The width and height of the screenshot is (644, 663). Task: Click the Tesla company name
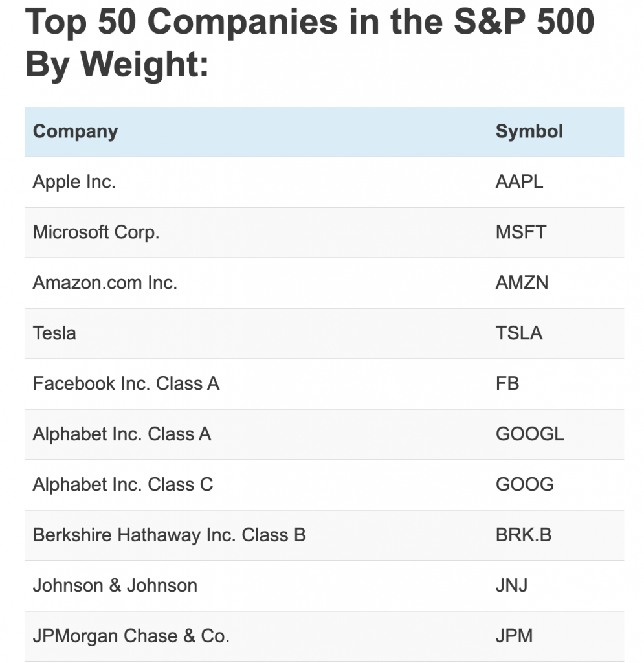point(54,333)
